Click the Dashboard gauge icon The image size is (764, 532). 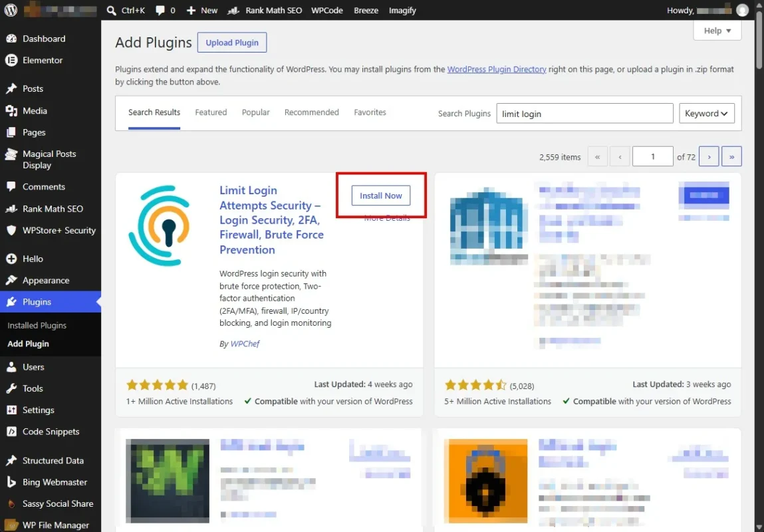point(11,39)
